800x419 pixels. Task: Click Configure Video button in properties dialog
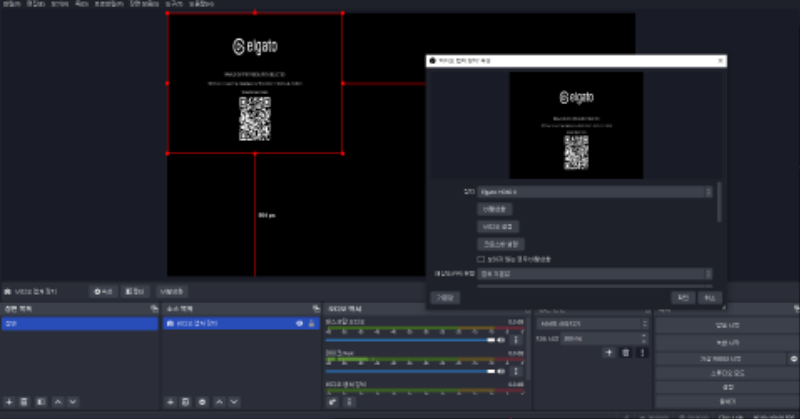click(x=498, y=227)
